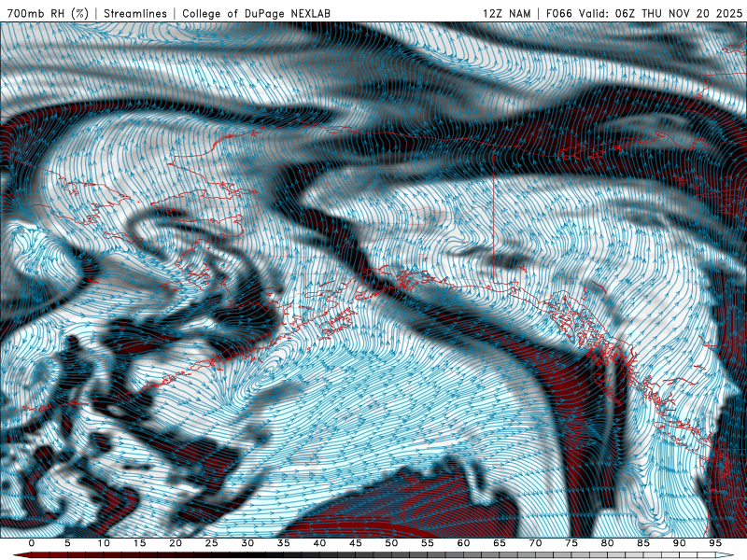Select the "80" color scale label
Viewport: 747px width, 560px height.
tap(608, 543)
